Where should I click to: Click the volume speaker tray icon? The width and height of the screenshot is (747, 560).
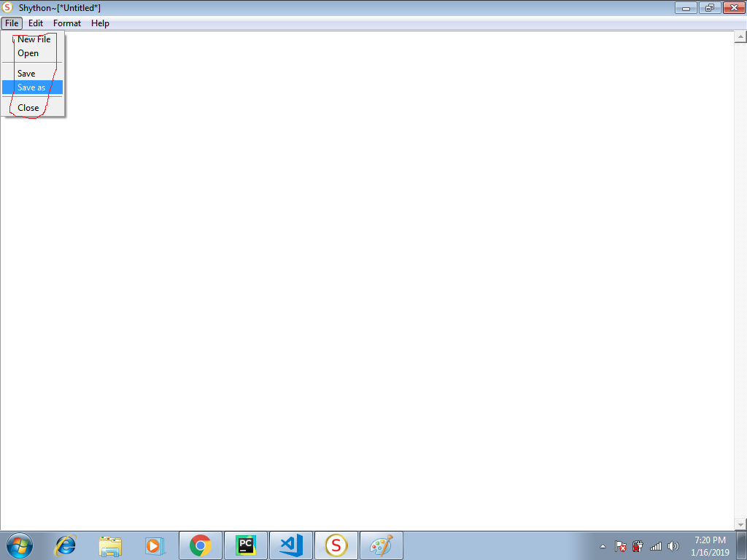[673, 546]
